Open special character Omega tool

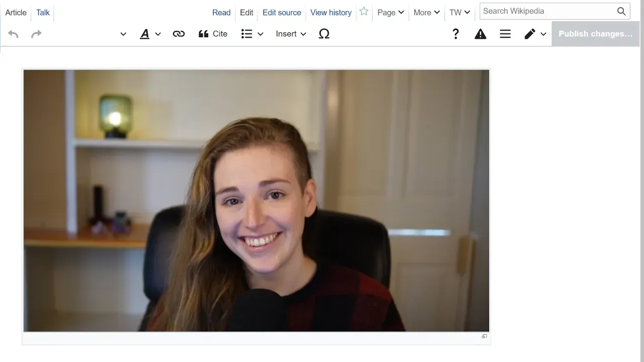(324, 34)
